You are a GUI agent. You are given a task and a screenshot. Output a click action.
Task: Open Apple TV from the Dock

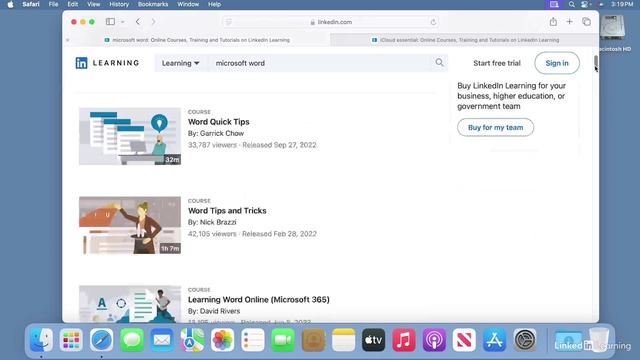pyautogui.click(x=373, y=340)
